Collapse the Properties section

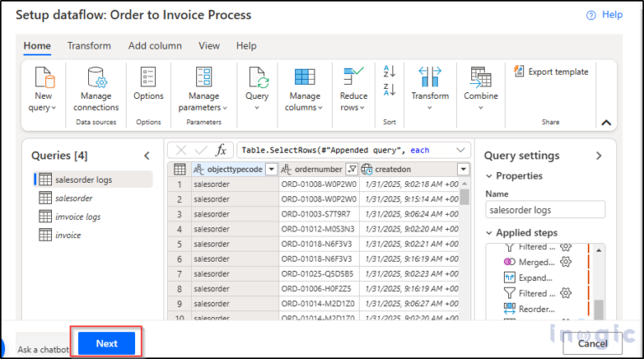(489, 176)
